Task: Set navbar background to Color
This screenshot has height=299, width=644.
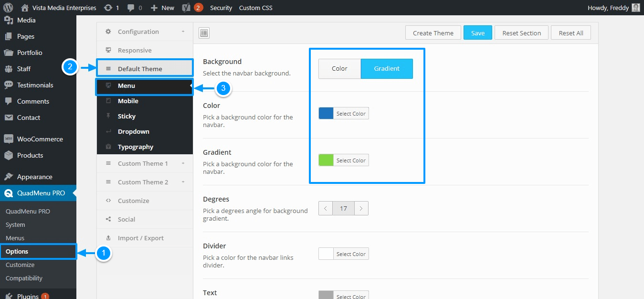Action: pyautogui.click(x=339, y=68)
